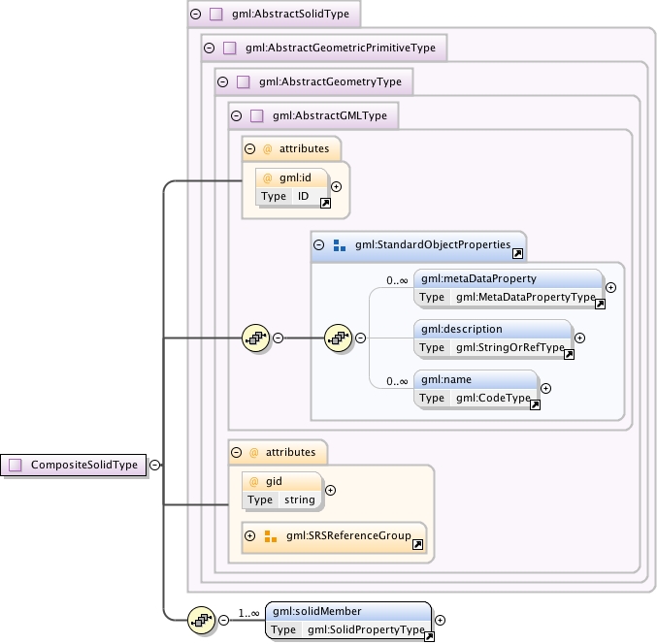
Task: Click the string type value of gid
Action: [300, 499]
